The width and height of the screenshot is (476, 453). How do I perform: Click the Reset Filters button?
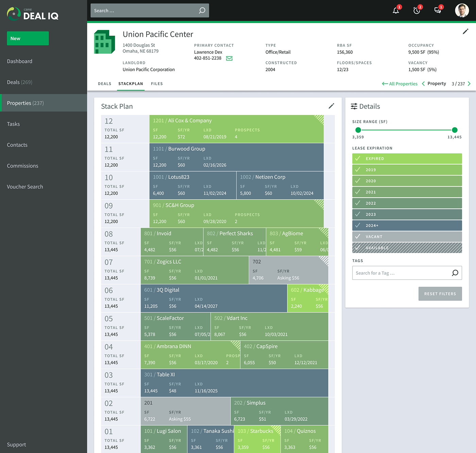(440, 294)
